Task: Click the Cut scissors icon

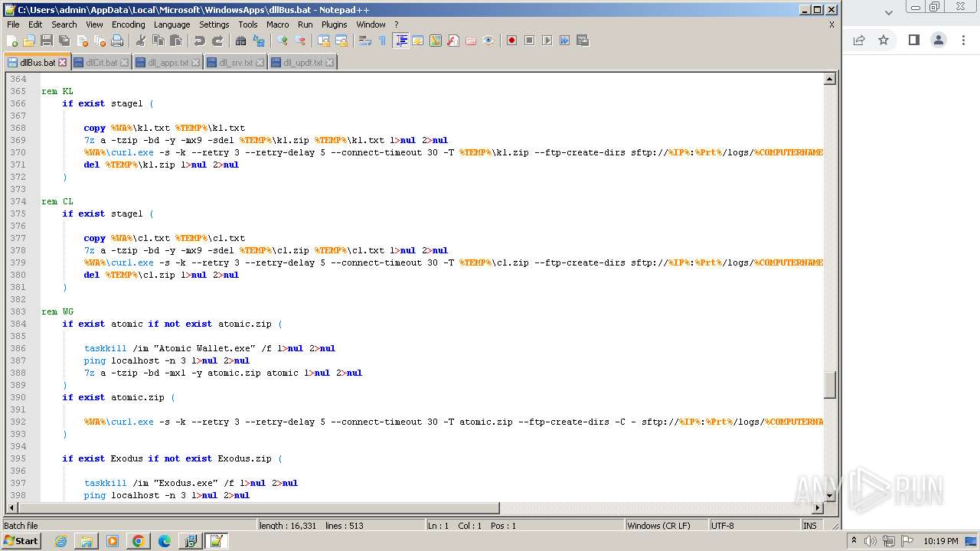Action: click(141, 41)
